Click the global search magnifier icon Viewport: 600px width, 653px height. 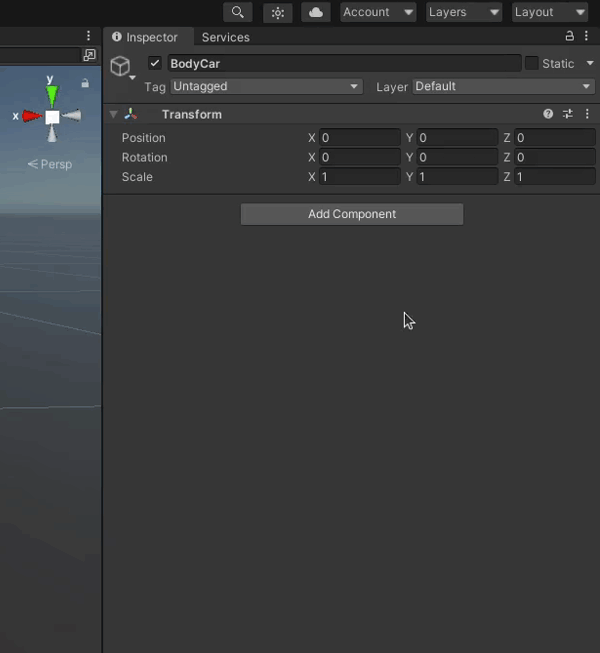click(x=237, y=12)
